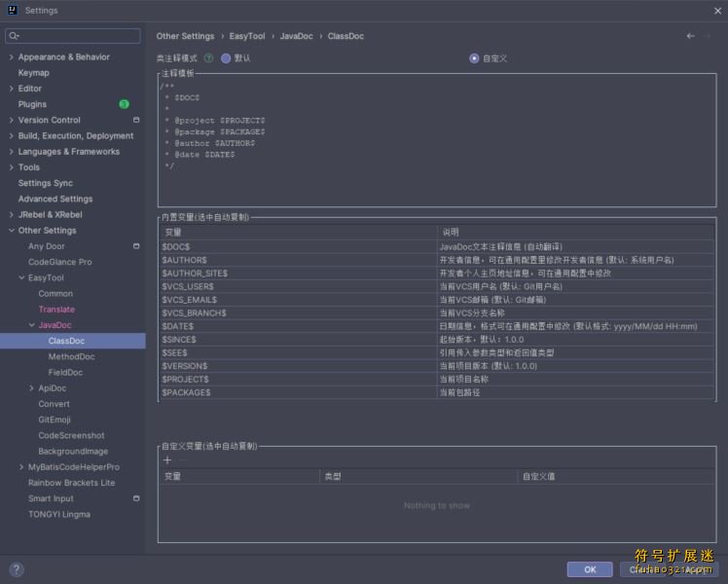
Task: Click the Any Door project-level marker icon
Action: (x=136, y=246)
